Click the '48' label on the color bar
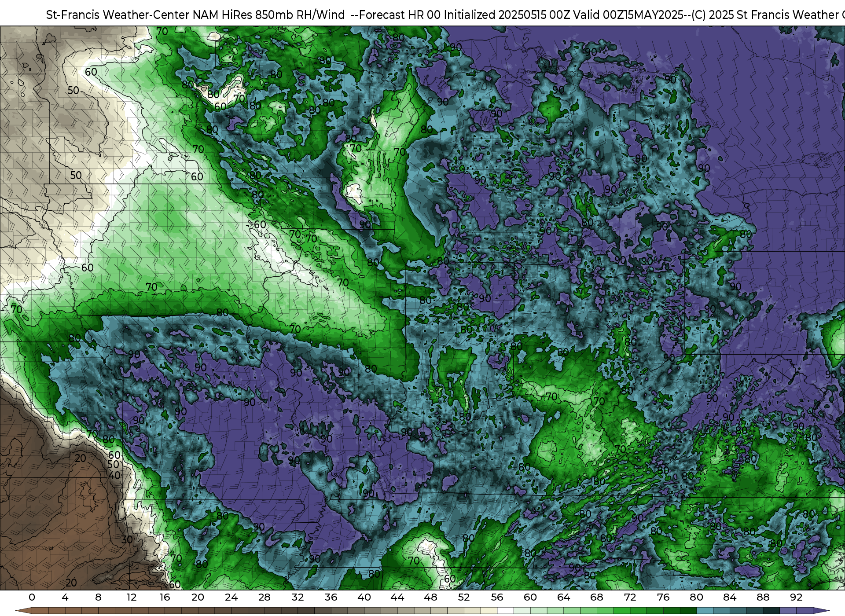 (430, 597)
